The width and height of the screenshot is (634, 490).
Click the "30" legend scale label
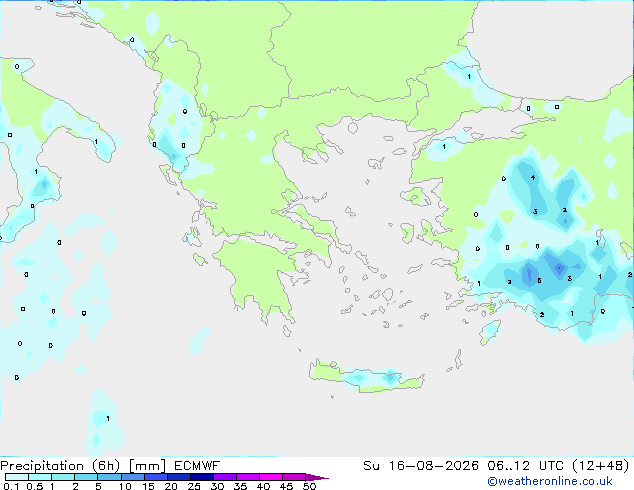click(x=218, y=486)
